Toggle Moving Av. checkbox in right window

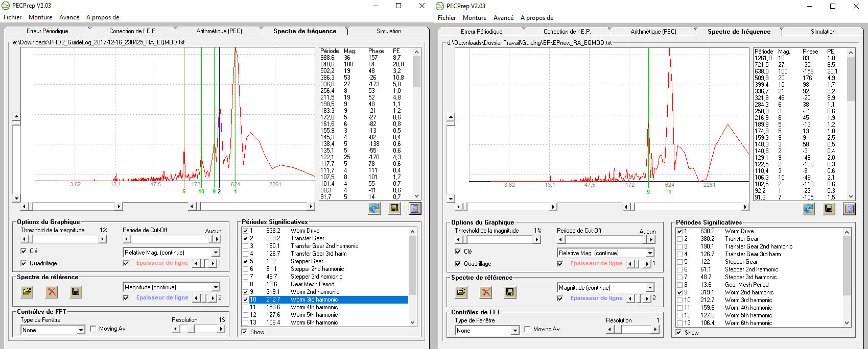pos(527,329)
